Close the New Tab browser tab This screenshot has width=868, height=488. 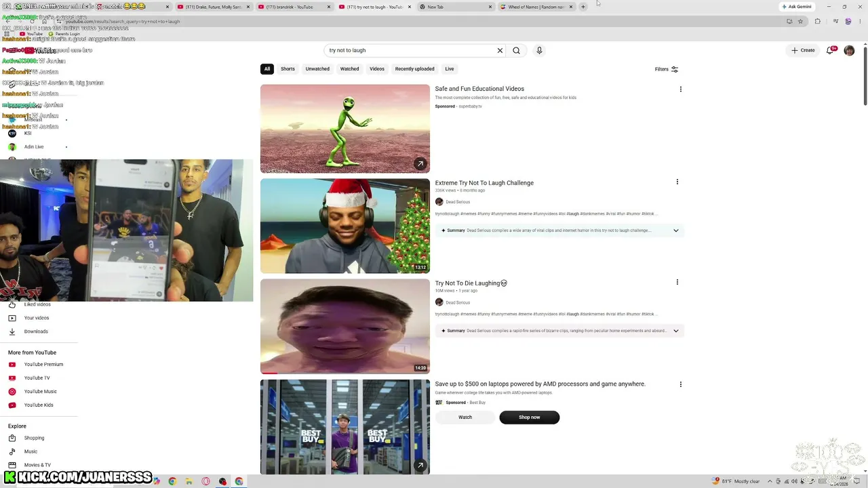490,7
